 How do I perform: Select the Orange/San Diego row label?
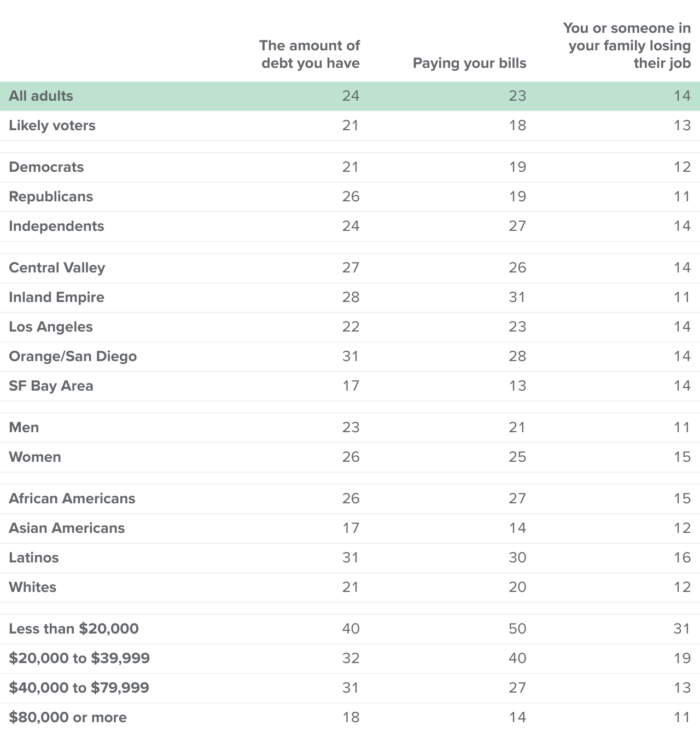[73, 356]
